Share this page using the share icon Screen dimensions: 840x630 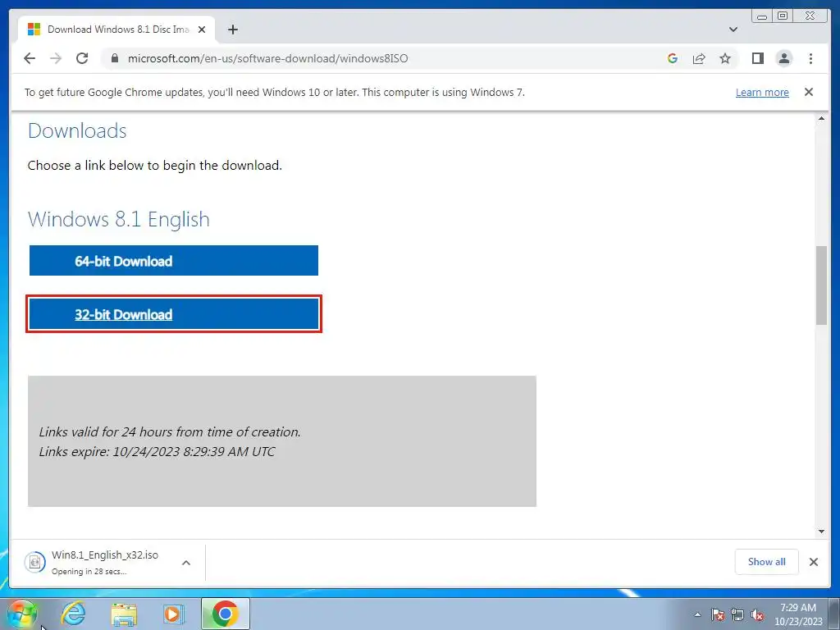point(699,58)
